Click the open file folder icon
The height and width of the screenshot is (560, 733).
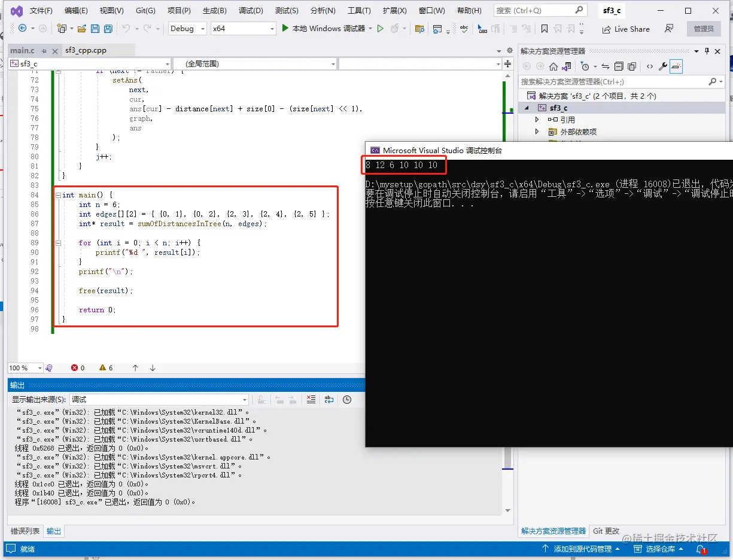pyautogui.click(x=81, y=29)
